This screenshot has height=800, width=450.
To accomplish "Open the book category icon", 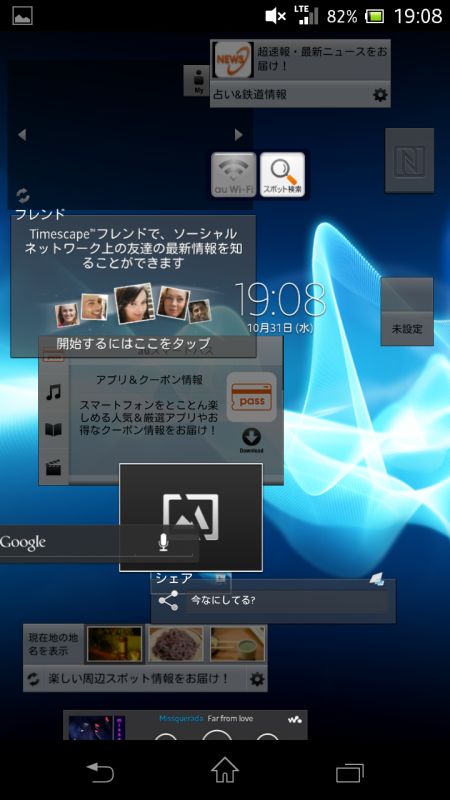I will pyautogui.click(x=53, y=430).
